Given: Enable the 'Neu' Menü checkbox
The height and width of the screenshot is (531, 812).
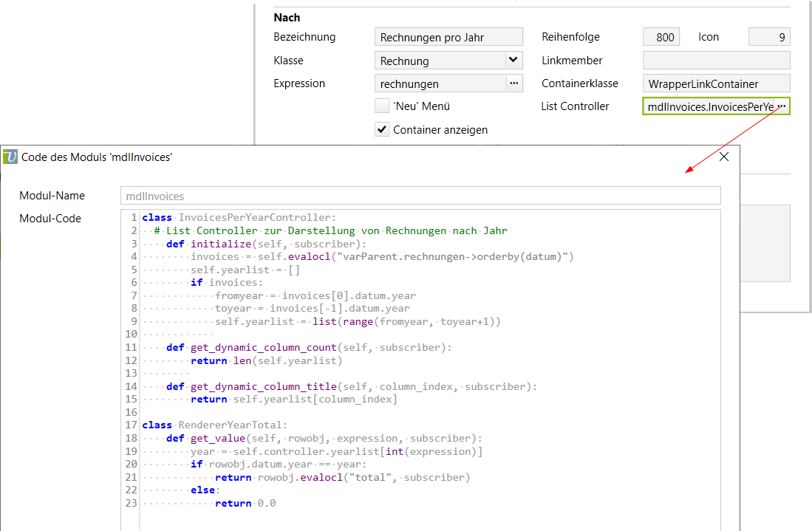Looking at the screenshot, I should [382, 106].
